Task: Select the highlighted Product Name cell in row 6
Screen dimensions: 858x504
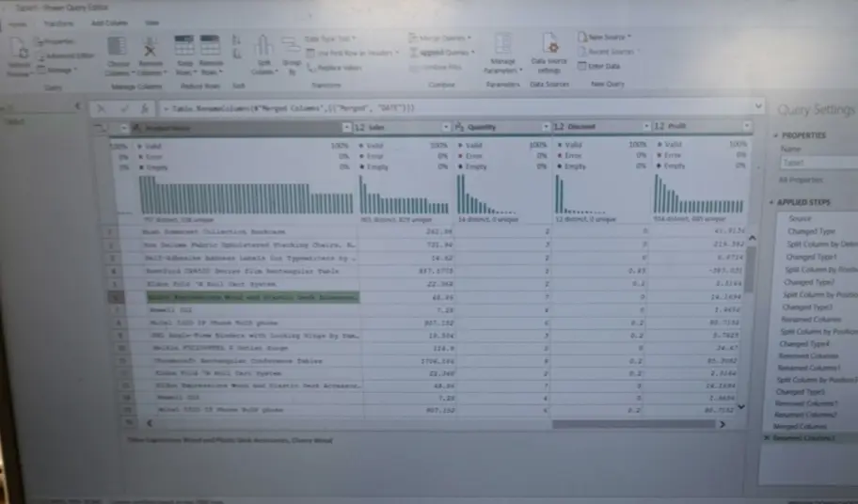Action: 253,297
